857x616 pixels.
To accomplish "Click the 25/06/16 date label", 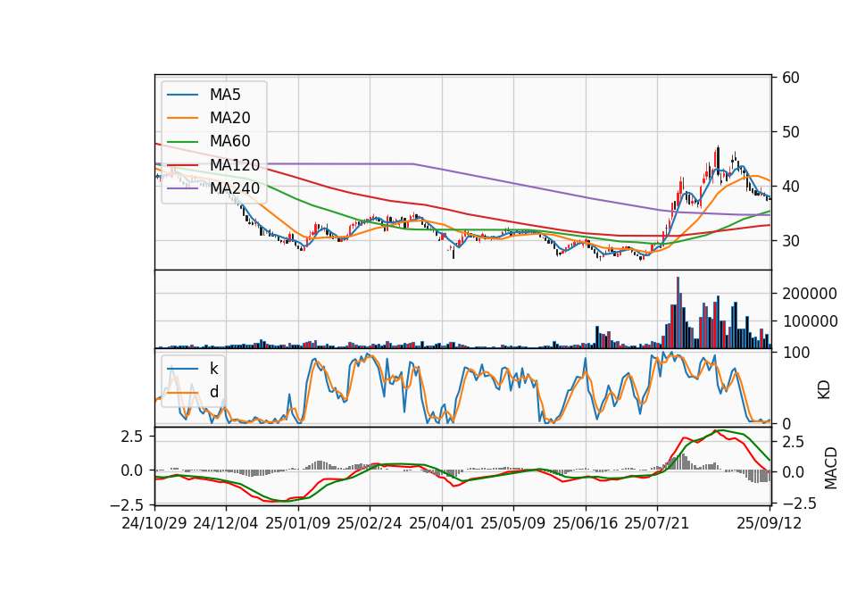I will click(585, 523).
